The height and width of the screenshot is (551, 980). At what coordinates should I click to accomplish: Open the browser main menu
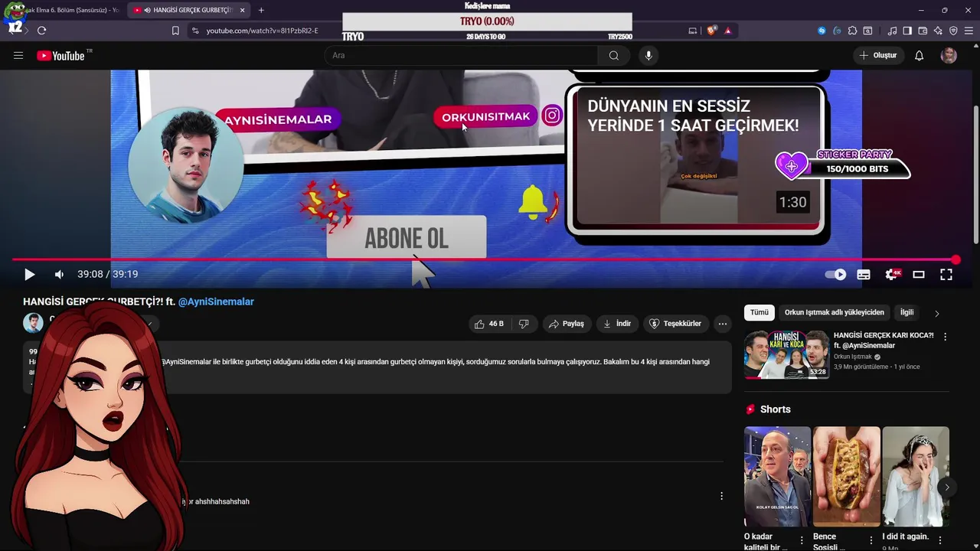(x=969, y=31)
